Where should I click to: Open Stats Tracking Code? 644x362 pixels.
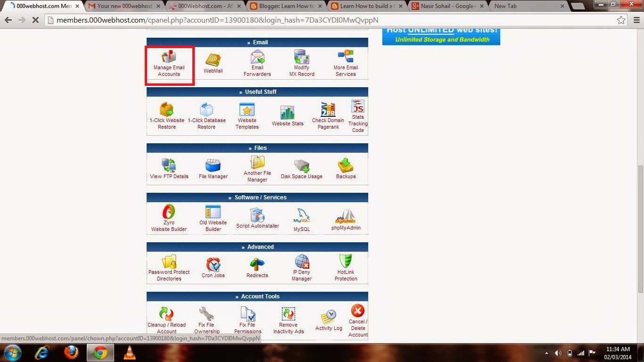[358, 116]
